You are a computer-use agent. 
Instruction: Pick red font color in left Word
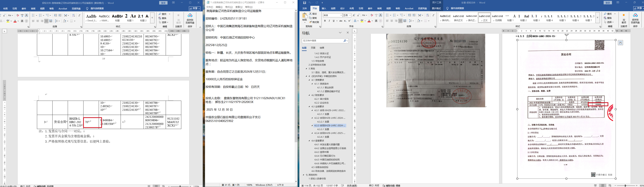tap(15, 21)
